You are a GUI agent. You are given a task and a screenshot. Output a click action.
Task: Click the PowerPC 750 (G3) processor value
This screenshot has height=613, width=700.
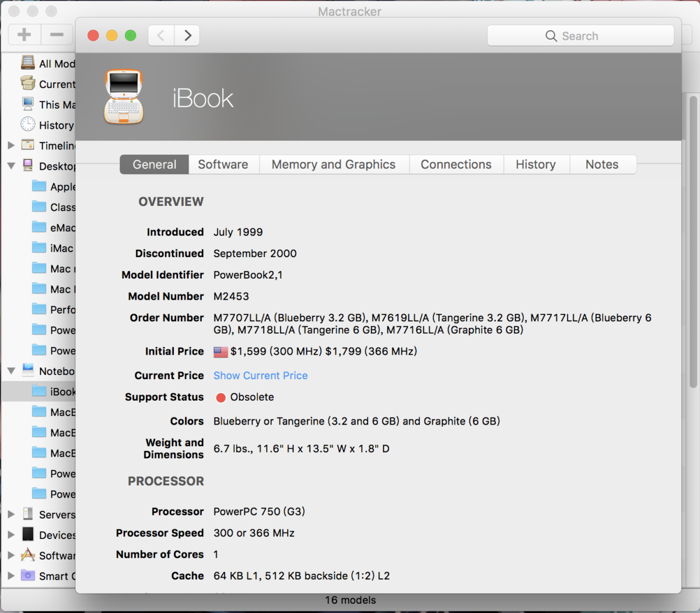point(259,512)
